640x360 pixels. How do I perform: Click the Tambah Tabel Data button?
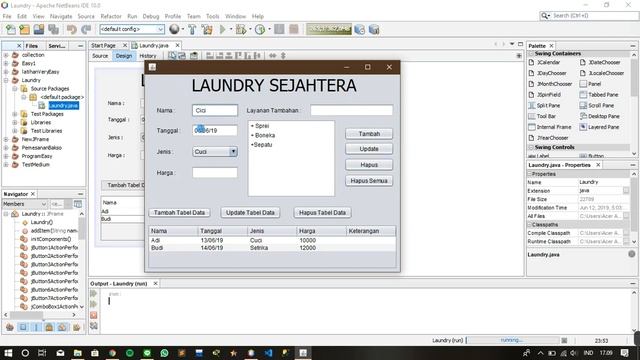pyautogui.click(x=179, y=213)
